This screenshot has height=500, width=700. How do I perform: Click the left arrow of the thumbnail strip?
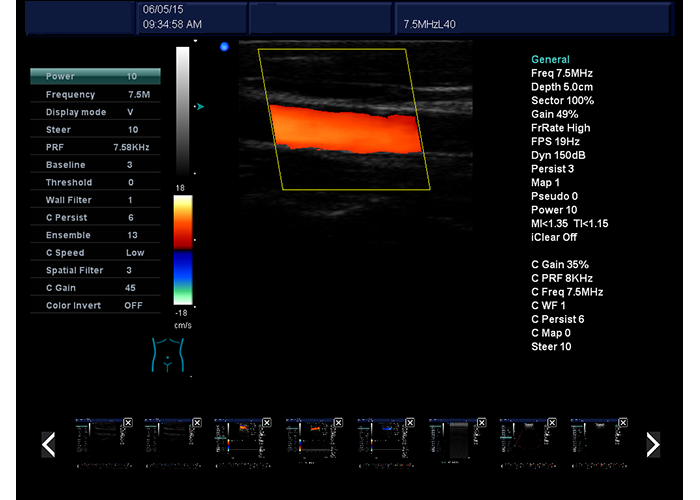(48, 444)
